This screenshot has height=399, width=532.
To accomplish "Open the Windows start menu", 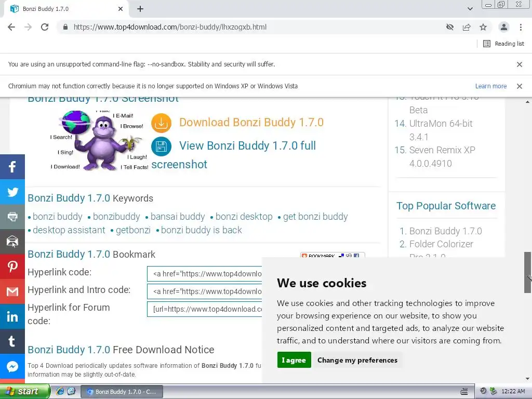I will 25,391.
